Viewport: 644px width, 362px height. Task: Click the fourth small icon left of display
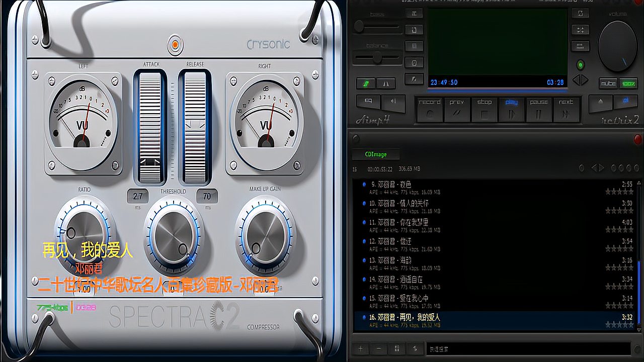[x=414, y=63]
